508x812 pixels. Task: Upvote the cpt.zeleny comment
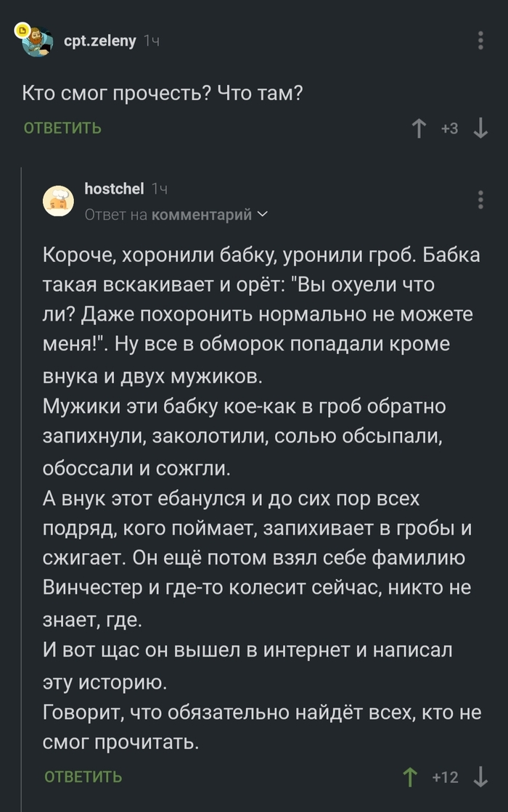(x=419, y=128)
